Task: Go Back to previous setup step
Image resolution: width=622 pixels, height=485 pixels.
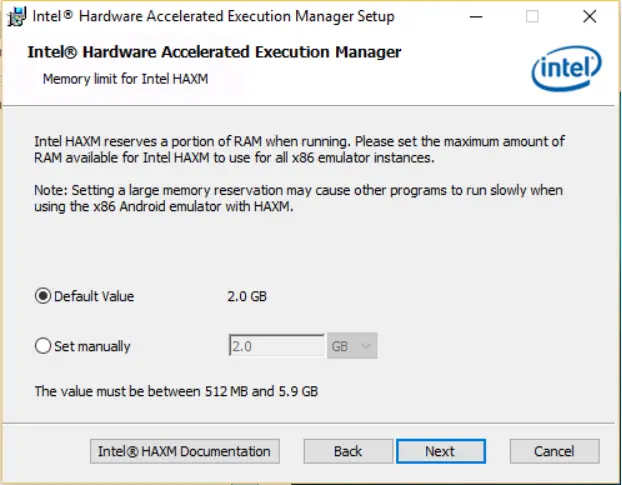Action: point(348,451)
